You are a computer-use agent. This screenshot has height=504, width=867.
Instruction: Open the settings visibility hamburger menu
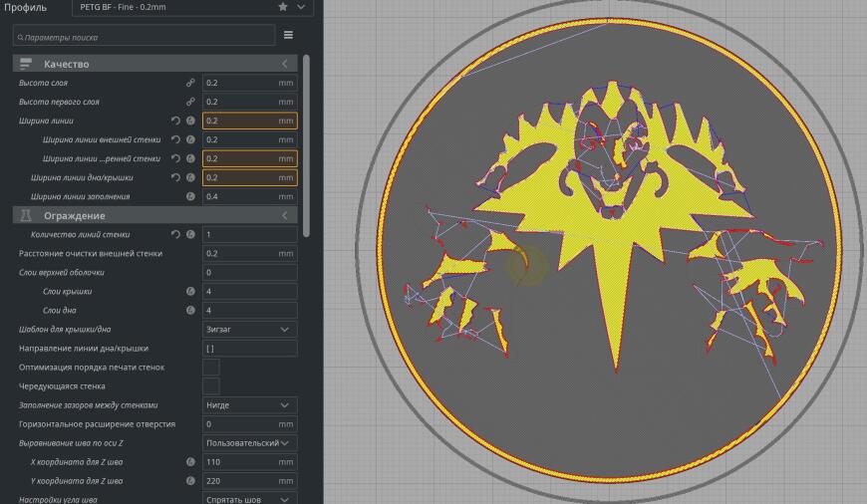pos(288,35)
